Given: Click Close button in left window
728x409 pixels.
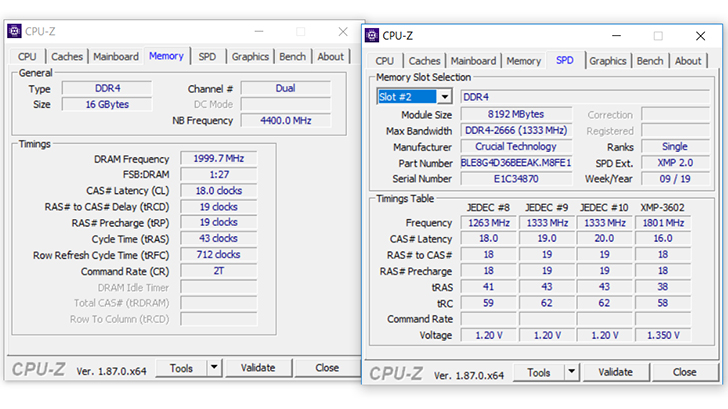Looking at the screenshot, I should point(327,368).
